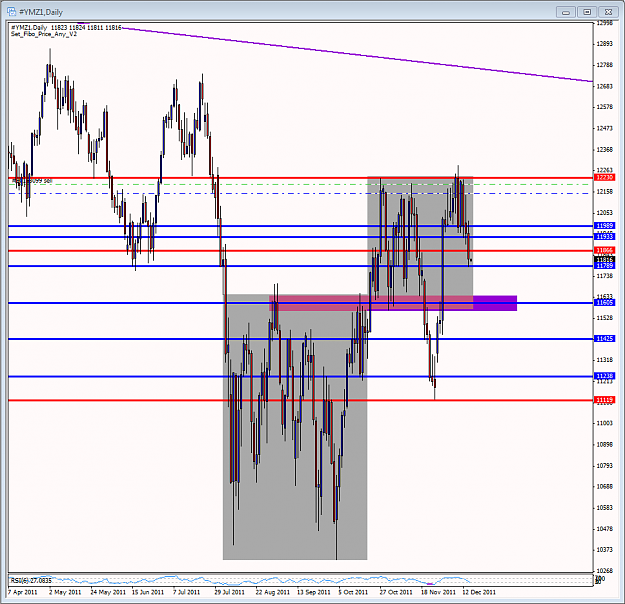This screenshot has width=625, height=604.
Task: Click the 12893 price scale value
Action: click(604, 43)
